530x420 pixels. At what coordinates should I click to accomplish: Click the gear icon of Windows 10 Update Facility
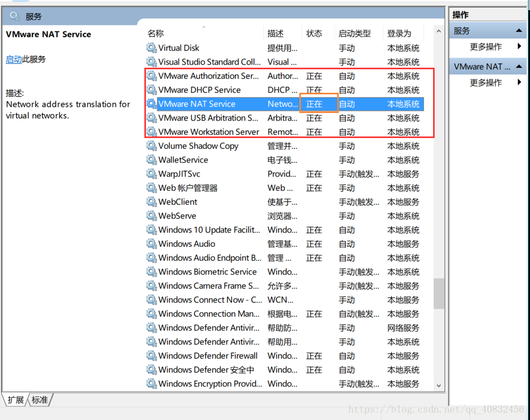(x=151, y=230)
